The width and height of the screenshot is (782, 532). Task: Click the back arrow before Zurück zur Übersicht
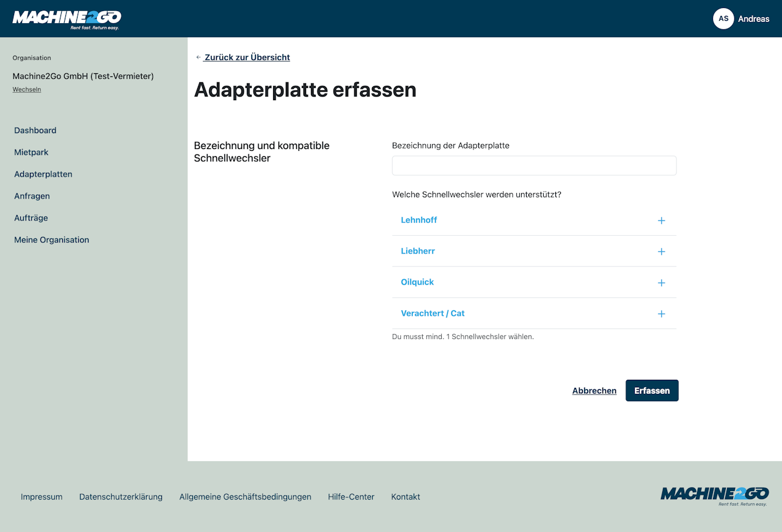tap(198, 57)
